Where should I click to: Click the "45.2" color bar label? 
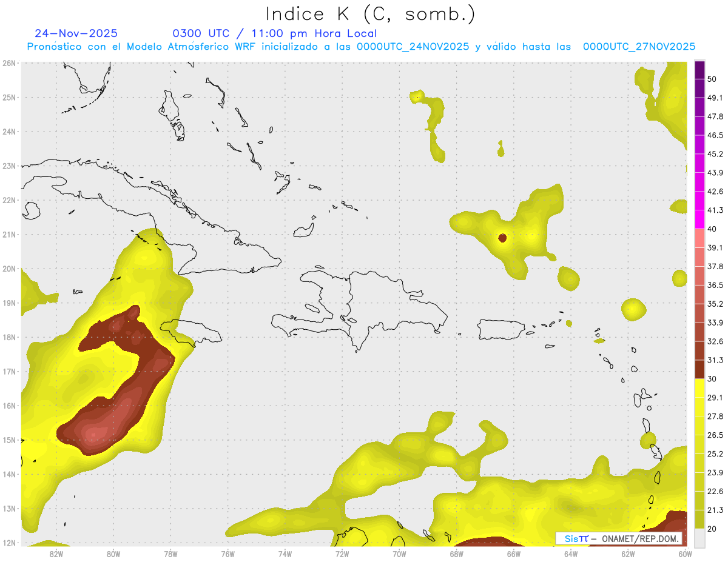tap(715, 154)
